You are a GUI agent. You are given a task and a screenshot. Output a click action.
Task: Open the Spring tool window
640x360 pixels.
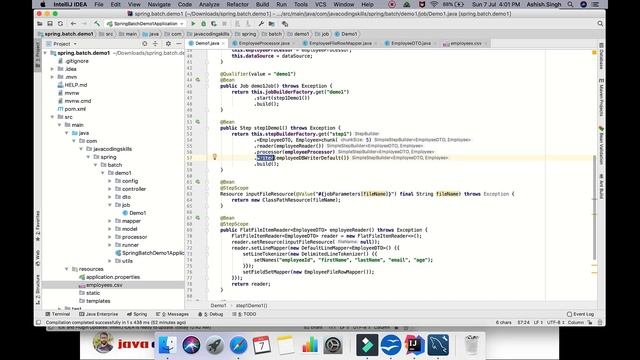pos(137,314)
